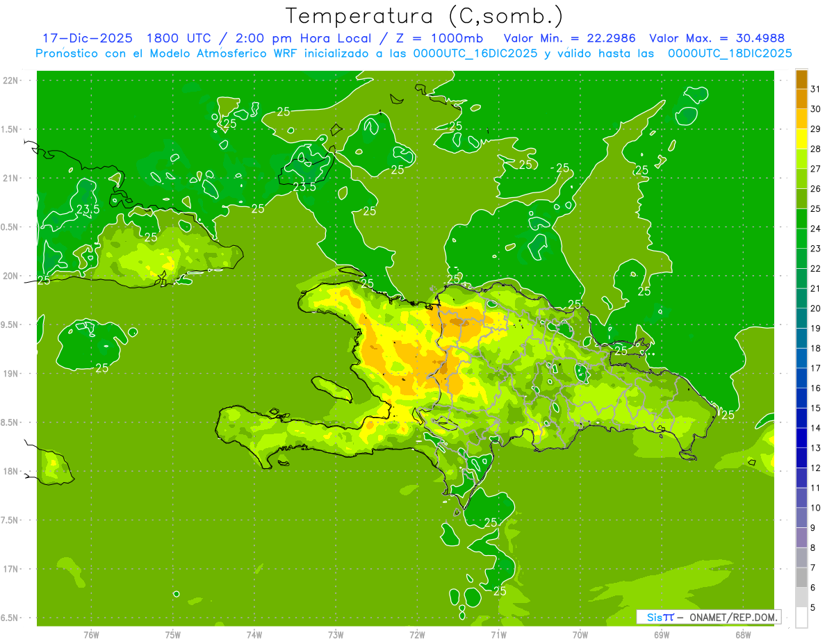Click the legend value 15
This screenshot has height=644, width=834.
tap(816, 408)
